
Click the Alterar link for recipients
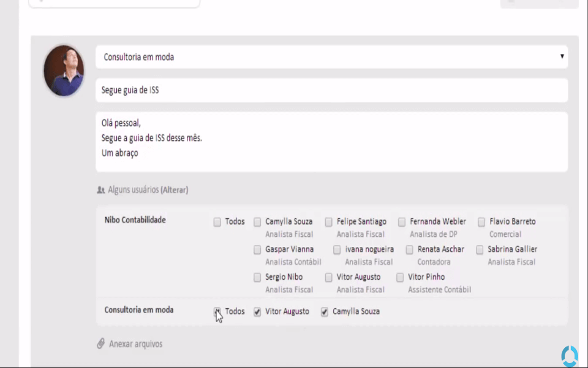175,190
